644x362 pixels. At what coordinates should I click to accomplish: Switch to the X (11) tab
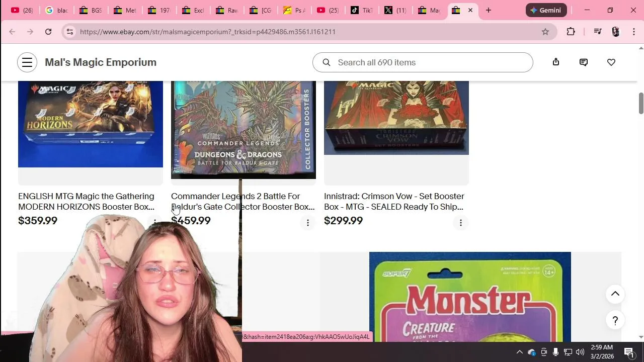point(395,10)
